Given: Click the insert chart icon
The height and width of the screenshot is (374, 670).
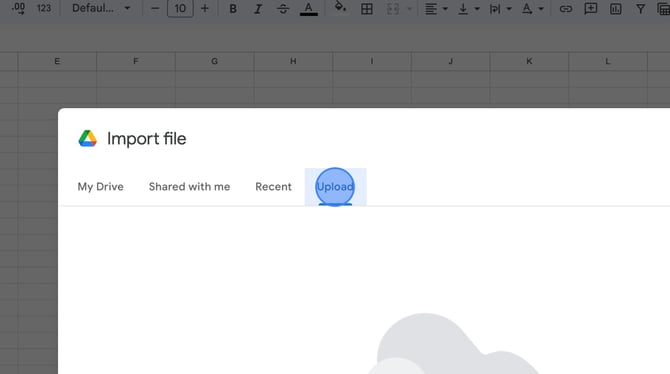Looking at the screenshot, I should 615,9.
